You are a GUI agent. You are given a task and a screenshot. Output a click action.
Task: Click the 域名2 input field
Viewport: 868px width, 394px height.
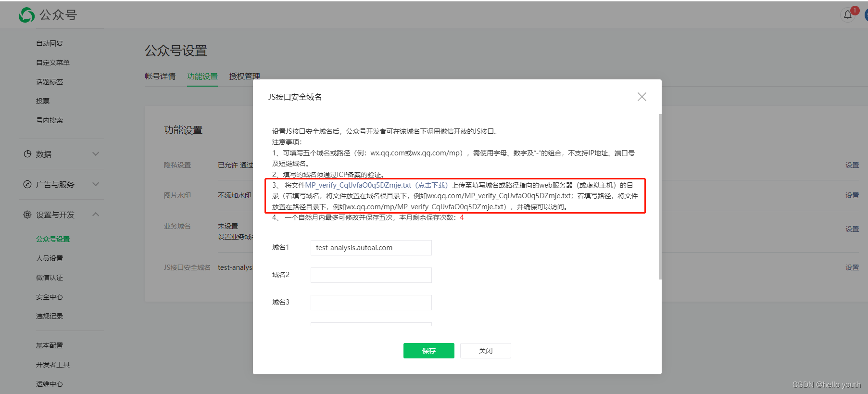click(371, 275)
